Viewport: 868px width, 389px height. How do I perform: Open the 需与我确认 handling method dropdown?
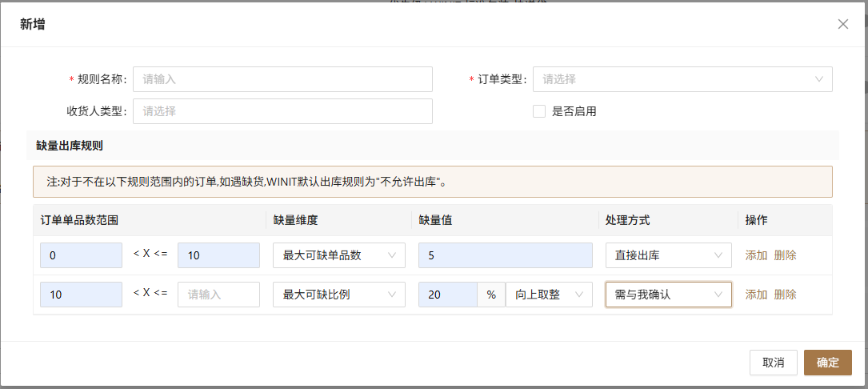(x=668, y=295)
